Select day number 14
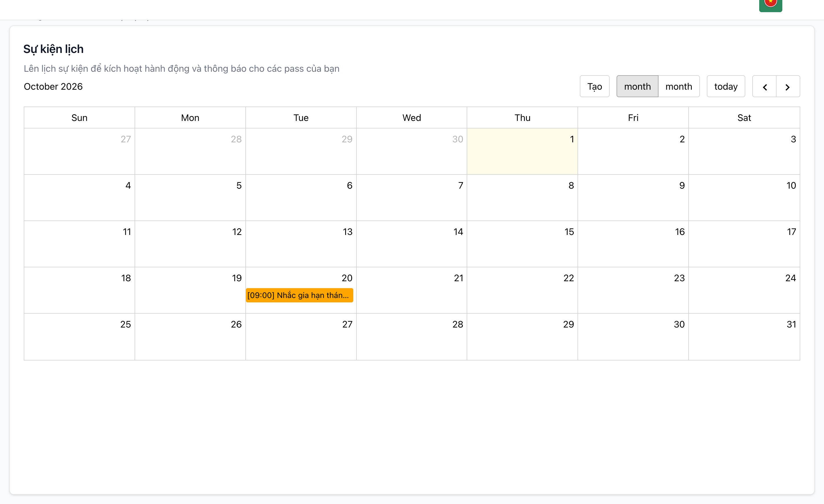This screenshot has height=504, width=824. click(x=458, y=232)
